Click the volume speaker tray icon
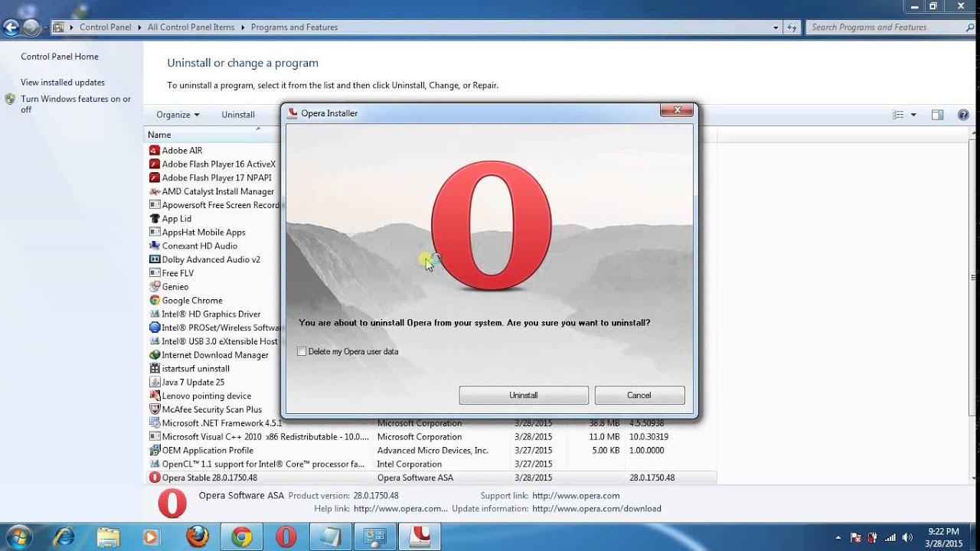Image resolution: width=980 pixels, height=551 pixels. pyautogui.click(x=907, y=537)
